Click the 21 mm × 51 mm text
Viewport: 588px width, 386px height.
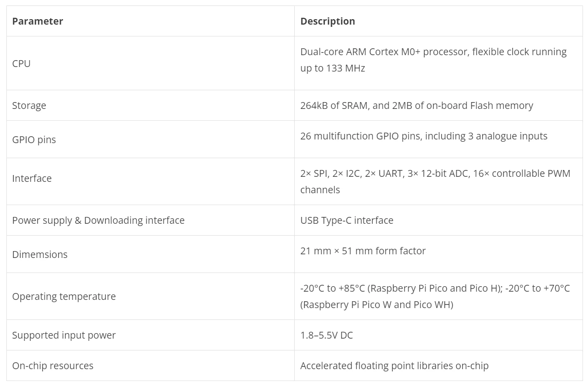363,251
